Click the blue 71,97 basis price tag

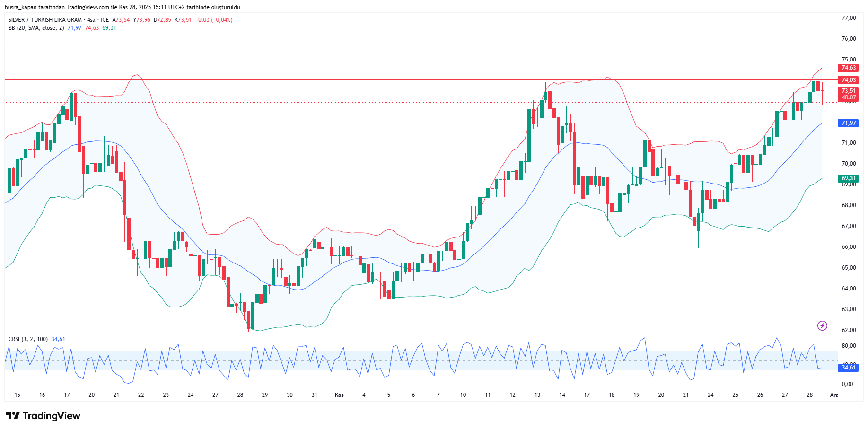pyautogui.click(x=849, y=123)
